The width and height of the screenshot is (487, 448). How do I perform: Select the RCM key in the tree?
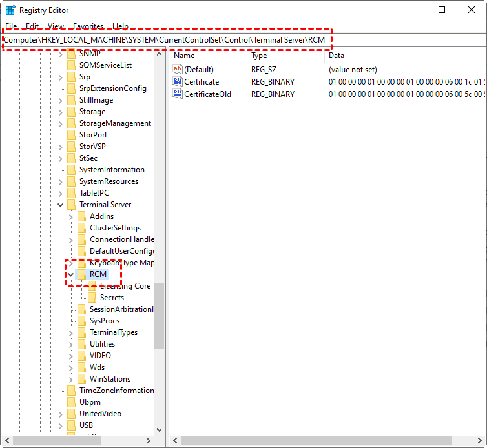tap(98, 274)
